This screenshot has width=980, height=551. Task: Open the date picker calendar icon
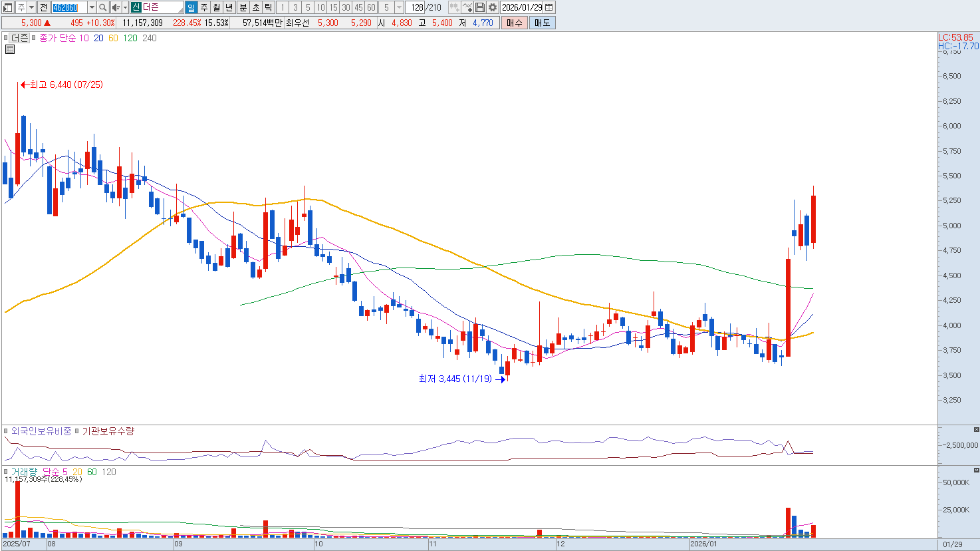coord(549,7)
